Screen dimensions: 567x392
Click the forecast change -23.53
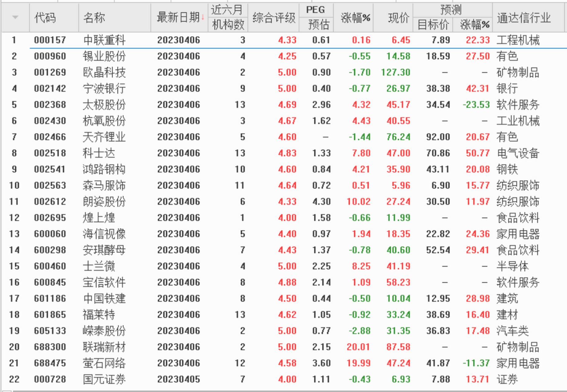[x=476, y=105]
